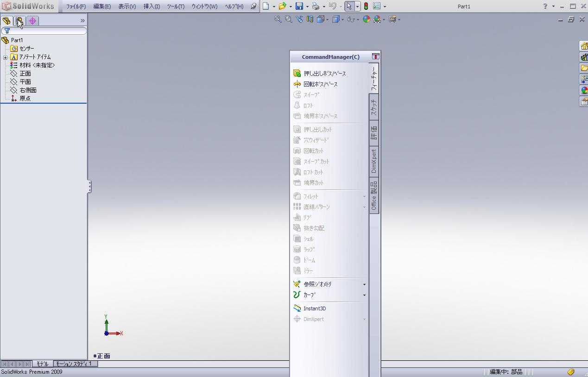Screen dimensions: 588x377
Task: Click the Print icon
Action: 316,6
